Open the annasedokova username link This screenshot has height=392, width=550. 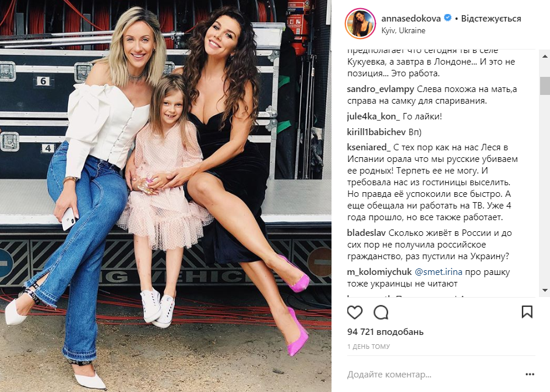pos(411,18)
